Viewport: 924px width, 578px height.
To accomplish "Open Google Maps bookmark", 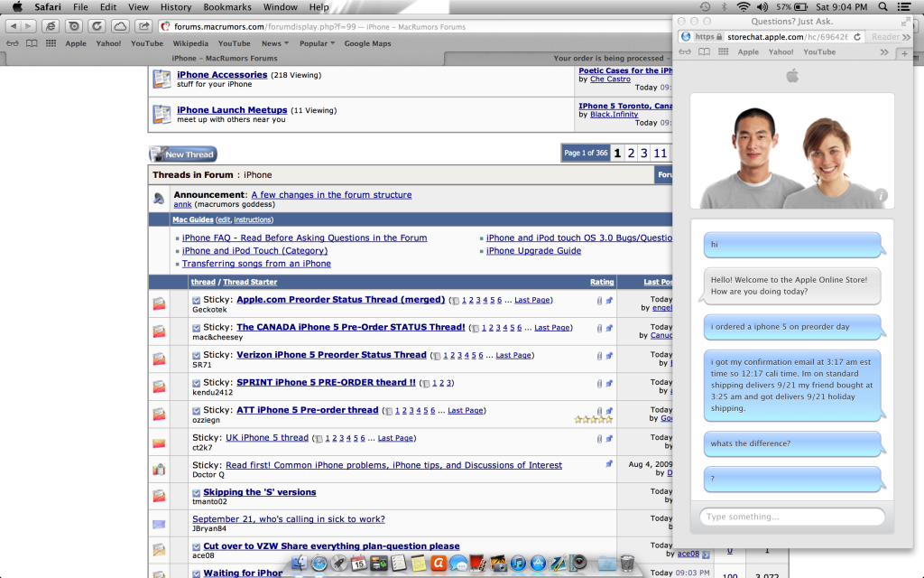I will point(368,43).
